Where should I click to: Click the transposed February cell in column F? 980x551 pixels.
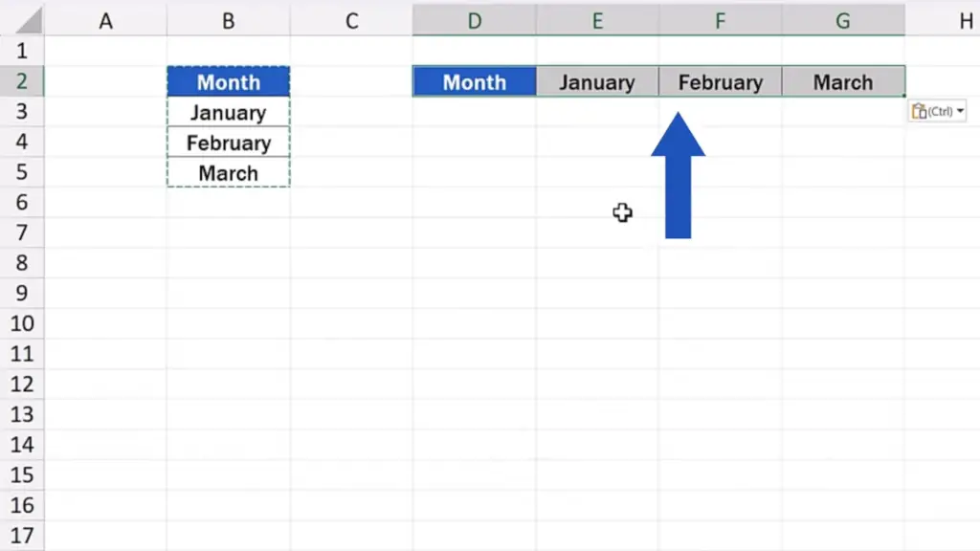pyautogui.click(x=720, y=82)
